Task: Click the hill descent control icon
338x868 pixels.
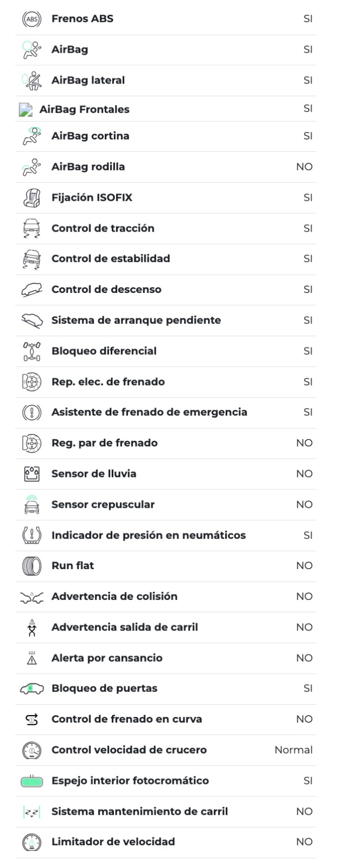Action: coord(31,290)
